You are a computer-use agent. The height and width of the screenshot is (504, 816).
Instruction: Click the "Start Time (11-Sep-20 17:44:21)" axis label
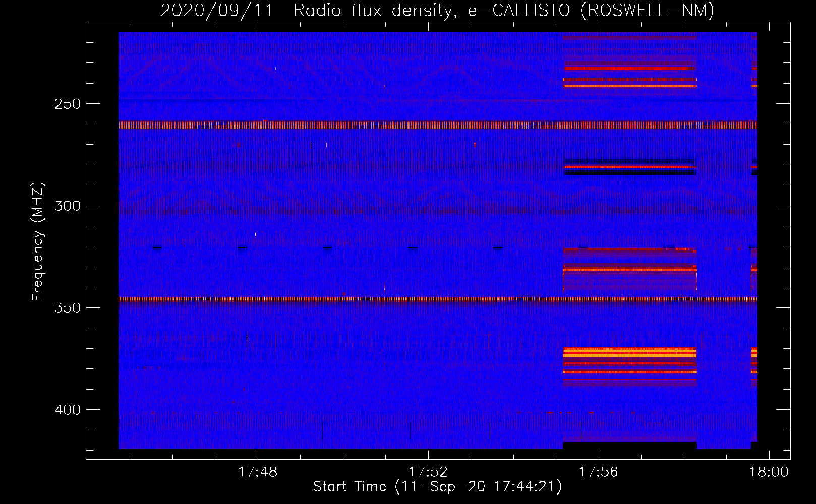click(x=437, y=487)
